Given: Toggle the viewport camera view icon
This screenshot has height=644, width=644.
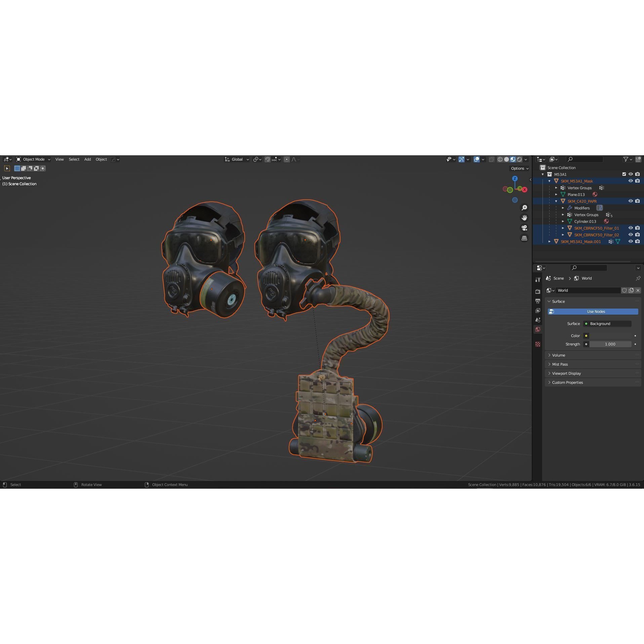Looking at the screenshot, I should click(524, 228).
